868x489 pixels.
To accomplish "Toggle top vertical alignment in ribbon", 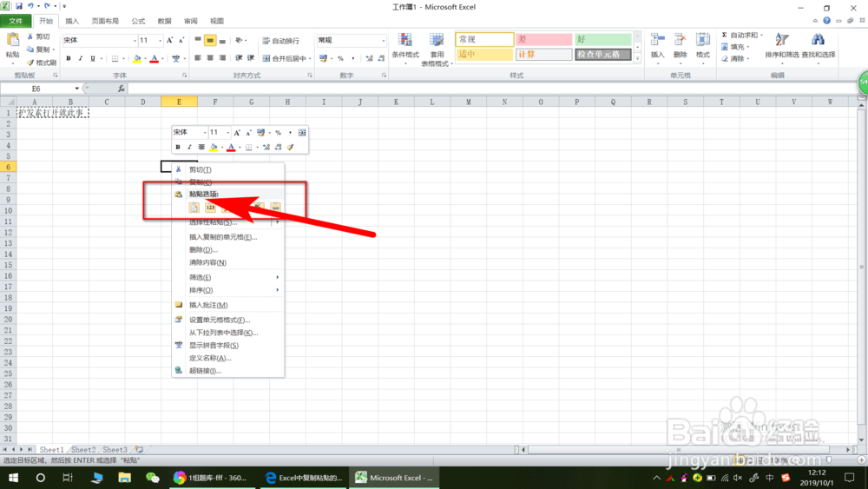I will point(198,41).
